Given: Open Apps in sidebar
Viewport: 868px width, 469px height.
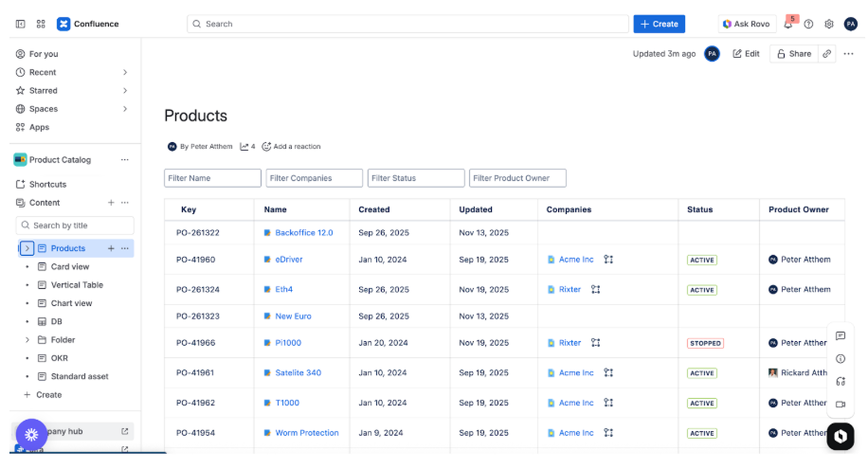Looking at the screenshot, I should coord(39,127).
